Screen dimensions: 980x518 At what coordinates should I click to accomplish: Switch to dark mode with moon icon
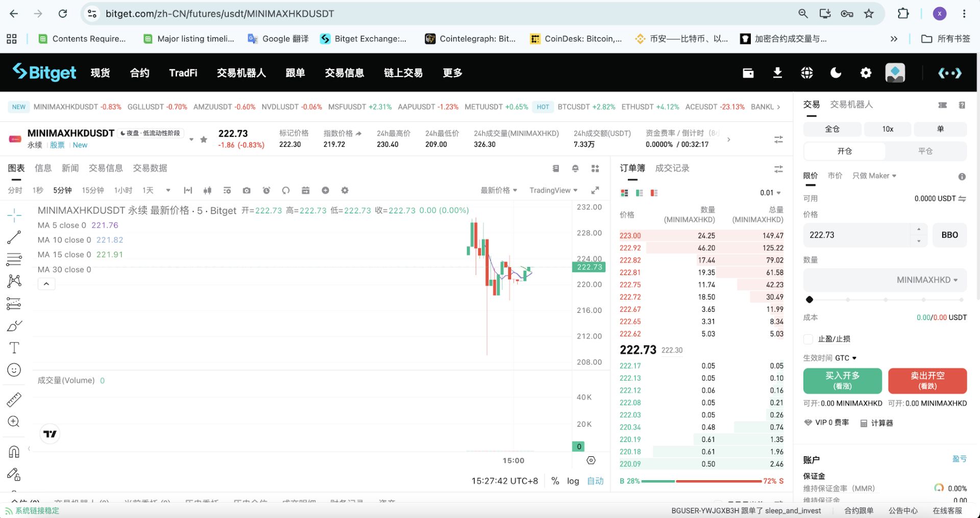click(836, 73)
